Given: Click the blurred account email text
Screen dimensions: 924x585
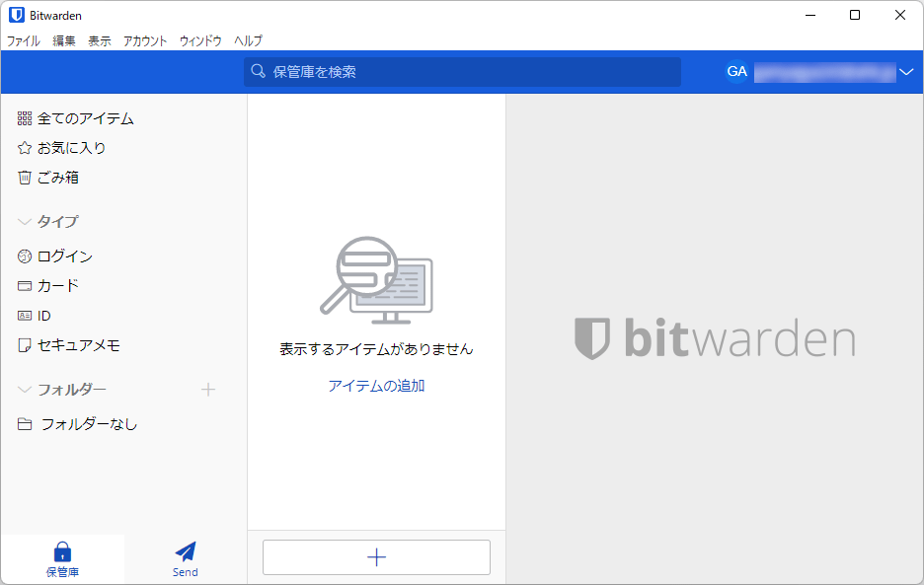Looking at the screenshot, I should pyautogui.click(x=825, y=72).
